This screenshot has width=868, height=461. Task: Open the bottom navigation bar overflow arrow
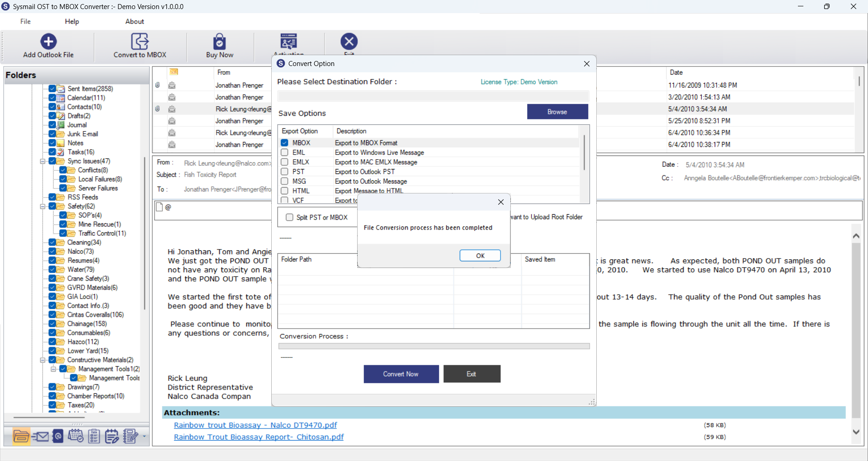pos(144,437)
